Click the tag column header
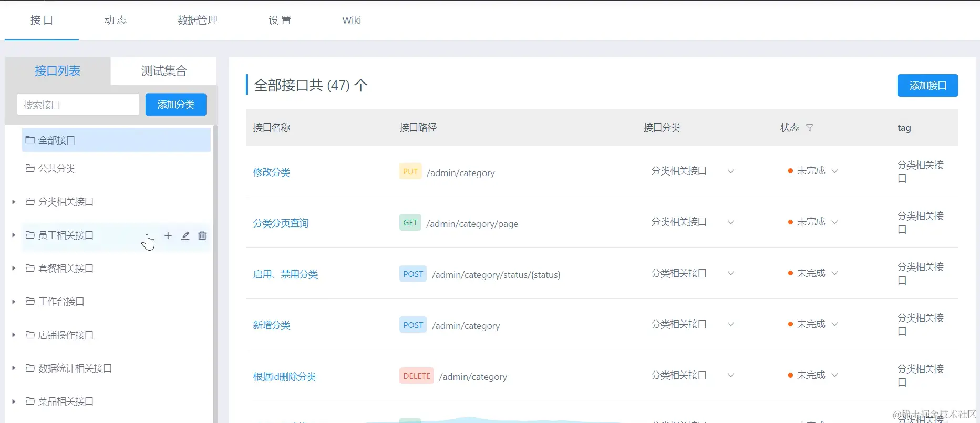Viewport: 980px width, 423px height. point(904,128)
